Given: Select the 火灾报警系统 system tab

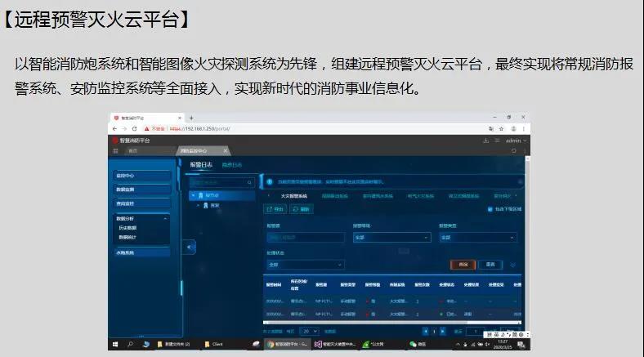Looking at the screenshot, I should coord(293,196).
